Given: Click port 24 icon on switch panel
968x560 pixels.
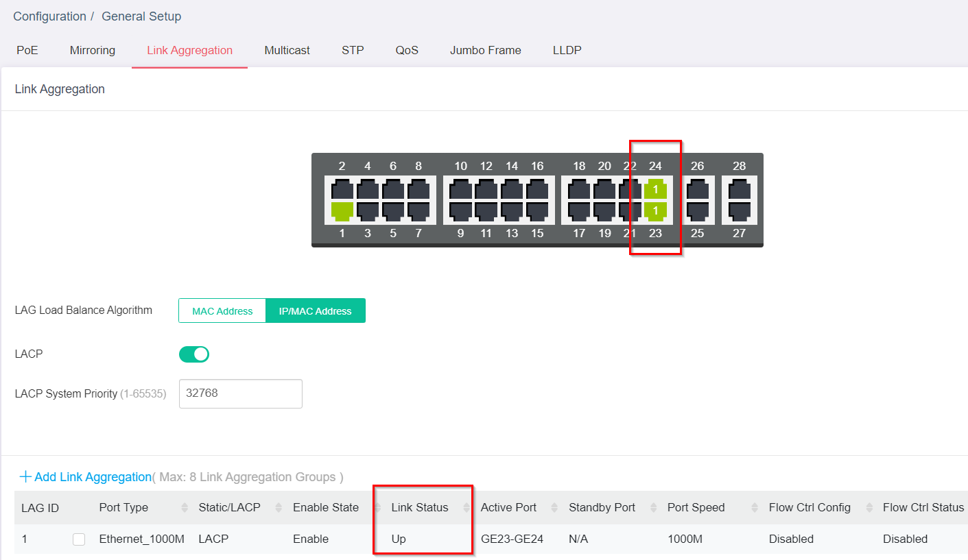Looking at the screenshot, I should [655, 188].
